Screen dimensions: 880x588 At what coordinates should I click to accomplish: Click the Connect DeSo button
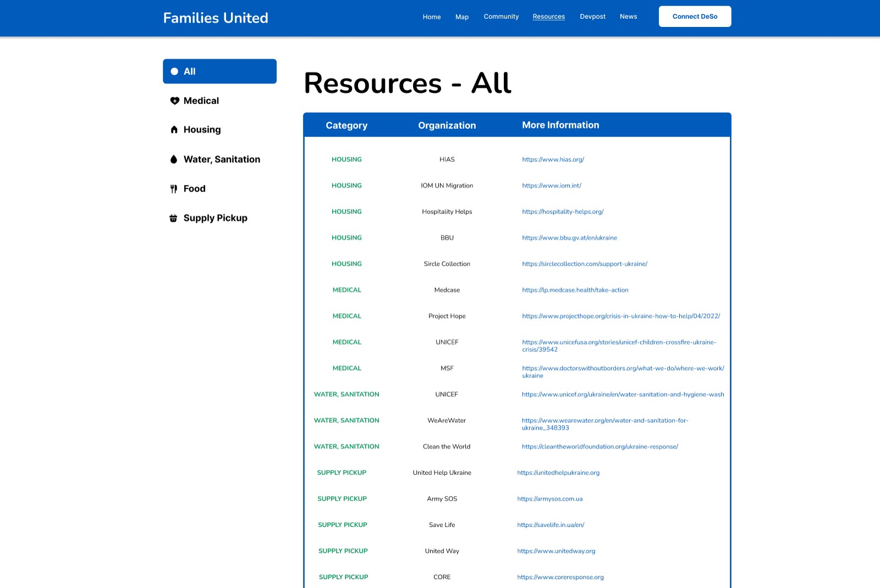(x=695, y=16)
